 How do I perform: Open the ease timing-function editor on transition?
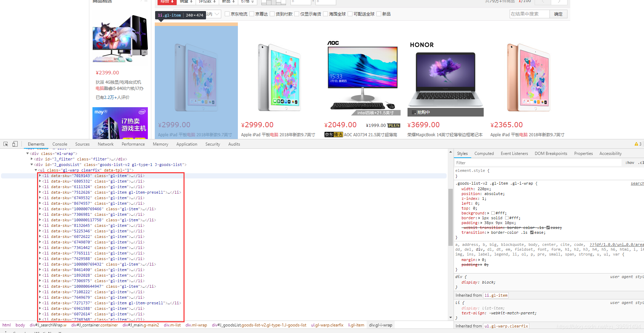[532, 232]
